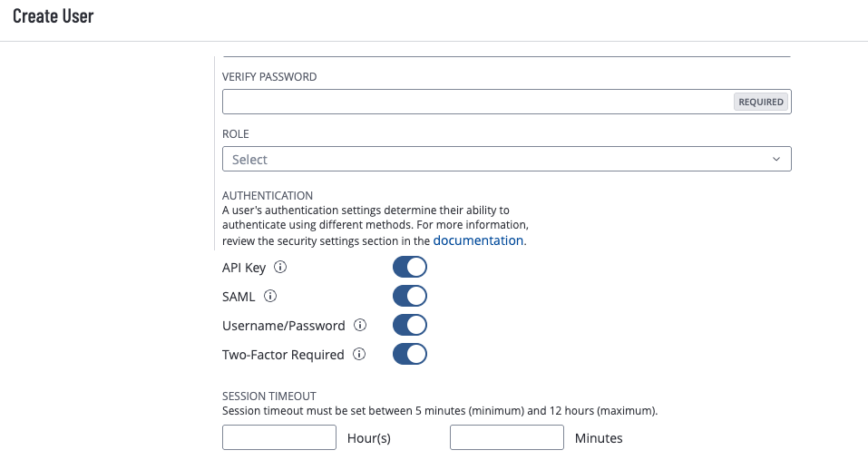Click the API Key info icon
Image resolution: width=868 pixels, height=470 pixels.
280,268
